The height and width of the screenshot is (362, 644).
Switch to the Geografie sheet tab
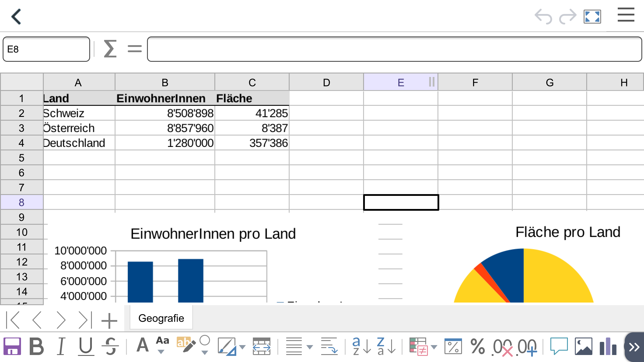[x=161, y=318]
